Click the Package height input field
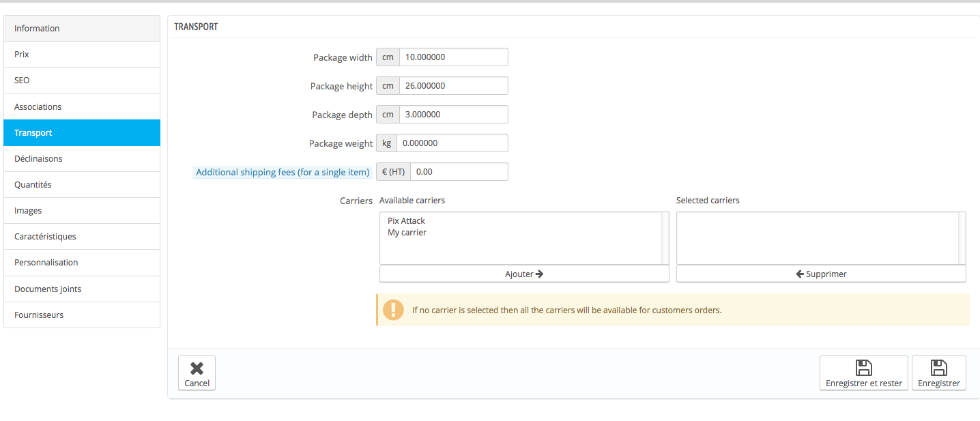The width and height of the screenshot is (980, 421). [x=454, y=86]
